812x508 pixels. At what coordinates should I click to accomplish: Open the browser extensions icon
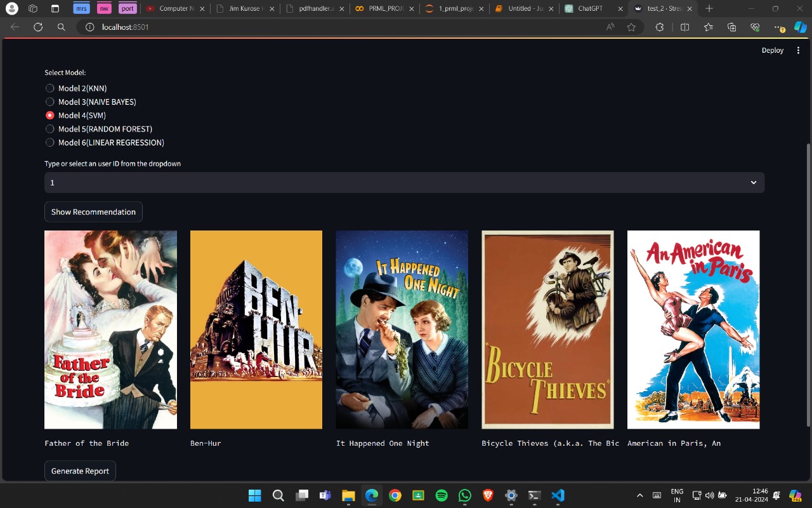pos(659,27)
